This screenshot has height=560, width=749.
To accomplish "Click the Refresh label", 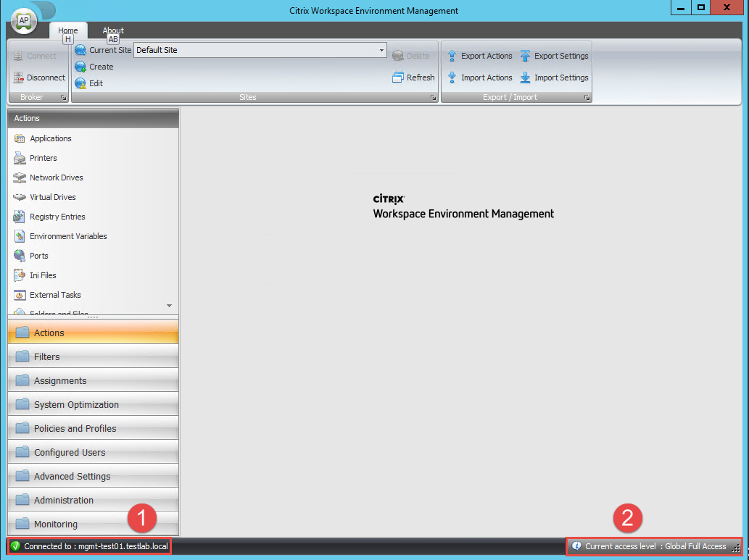I will [x=421, y=78].
